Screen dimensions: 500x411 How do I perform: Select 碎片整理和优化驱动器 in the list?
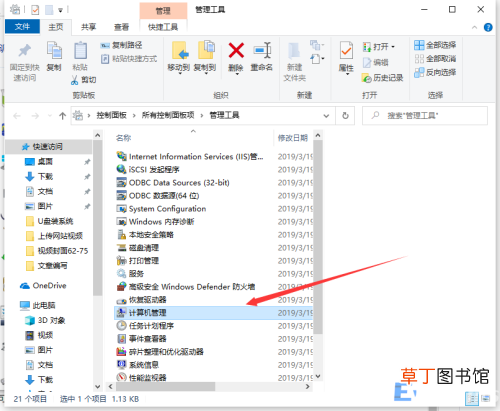tap(166, 352)
